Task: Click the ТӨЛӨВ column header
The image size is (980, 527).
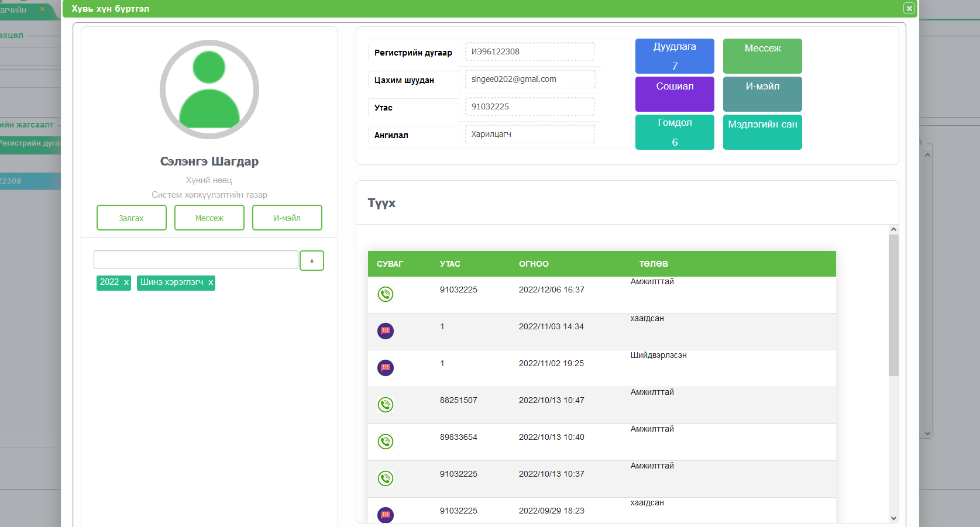Action: click(x=654, y=264)
